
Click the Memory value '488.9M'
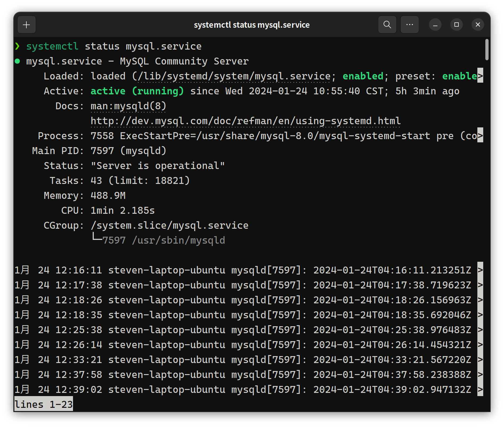click(x=108, y=196)
